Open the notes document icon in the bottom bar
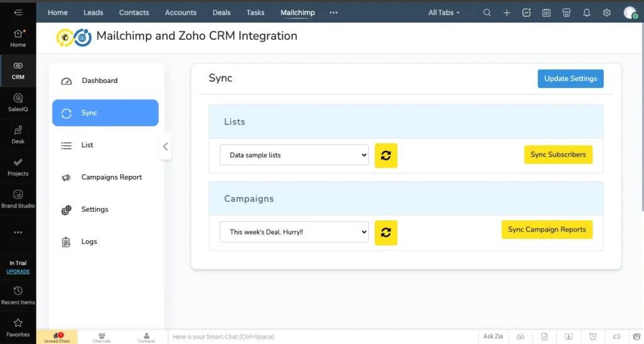Screen dimensions: 644x344 (545, 336)
